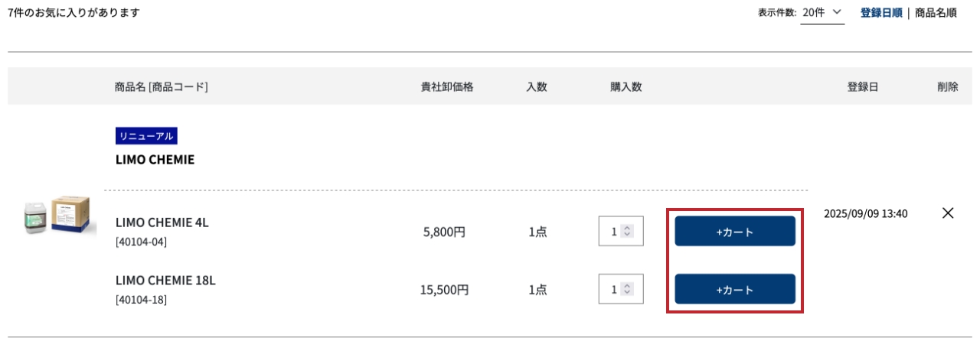
Task: Click the リニューアル badge
Action: click(x=146, y=136)
